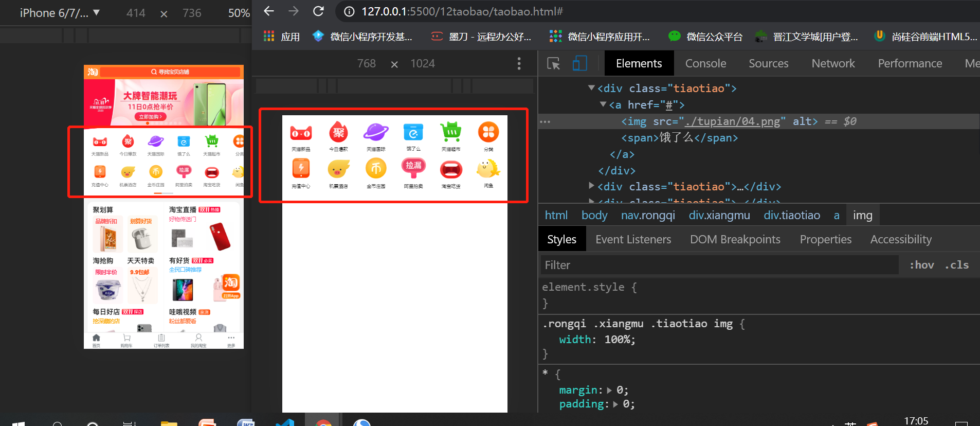Click the browser forward arrow
This screenshot has height=426, width=980.
pyautogui.click(x=294, y=11)
